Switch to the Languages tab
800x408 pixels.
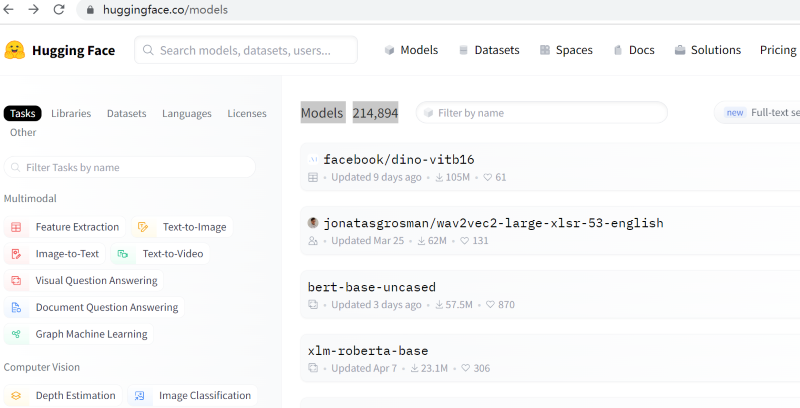point(187,114)
